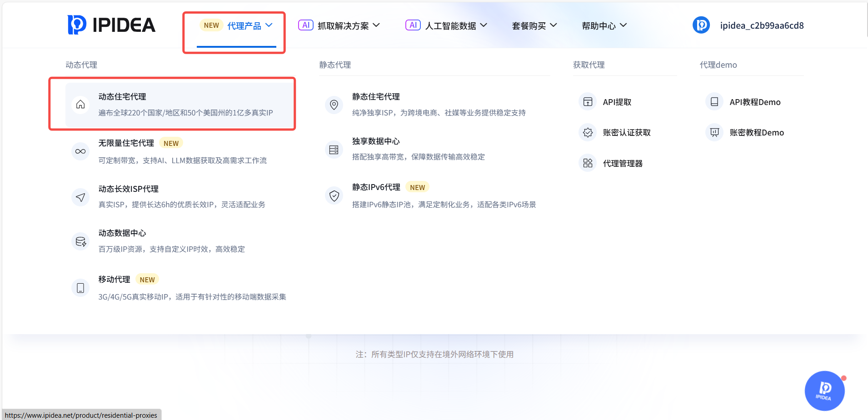
Task: Select the 账密认证获取 link
Action: 627,133
